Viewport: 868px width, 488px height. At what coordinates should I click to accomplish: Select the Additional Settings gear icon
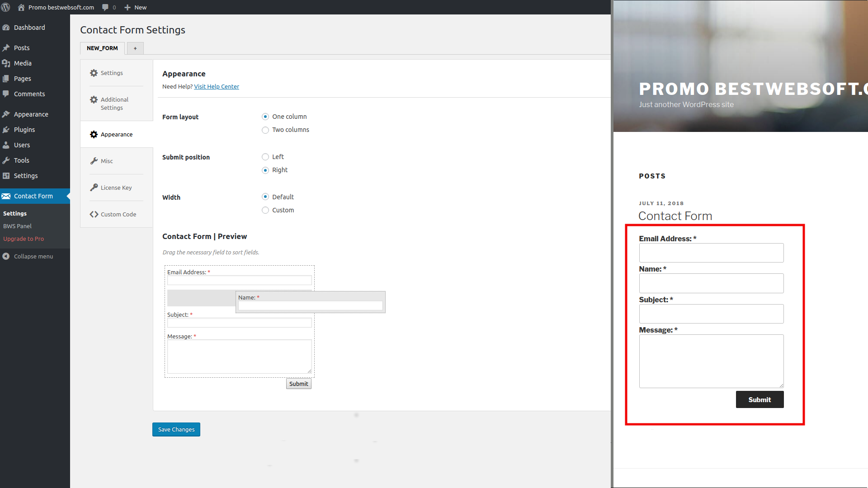pos(94,99)
